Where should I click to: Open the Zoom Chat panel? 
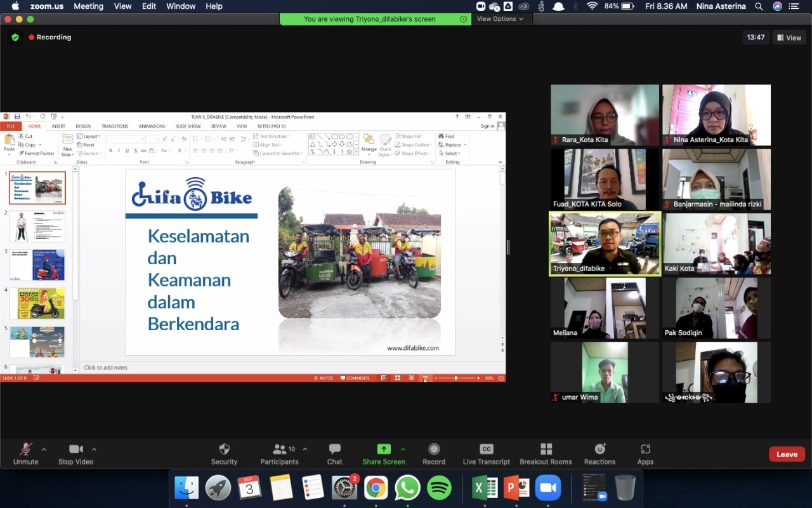click(x=334, y=454)
